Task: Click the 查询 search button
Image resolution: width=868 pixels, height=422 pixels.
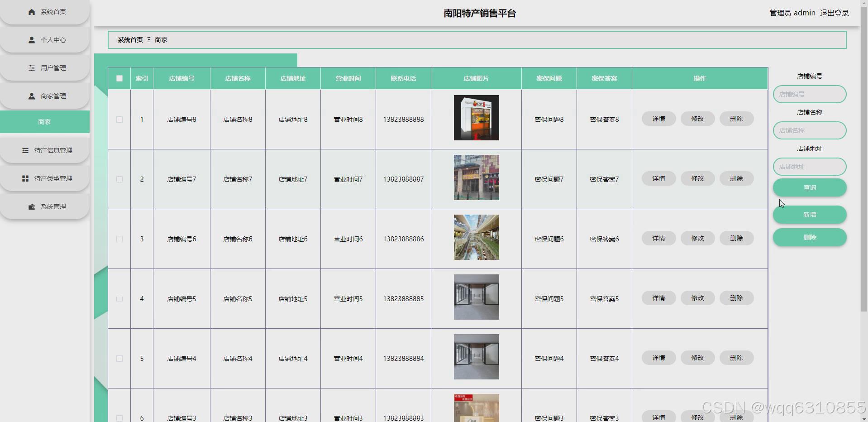Action: coord(810,187)
